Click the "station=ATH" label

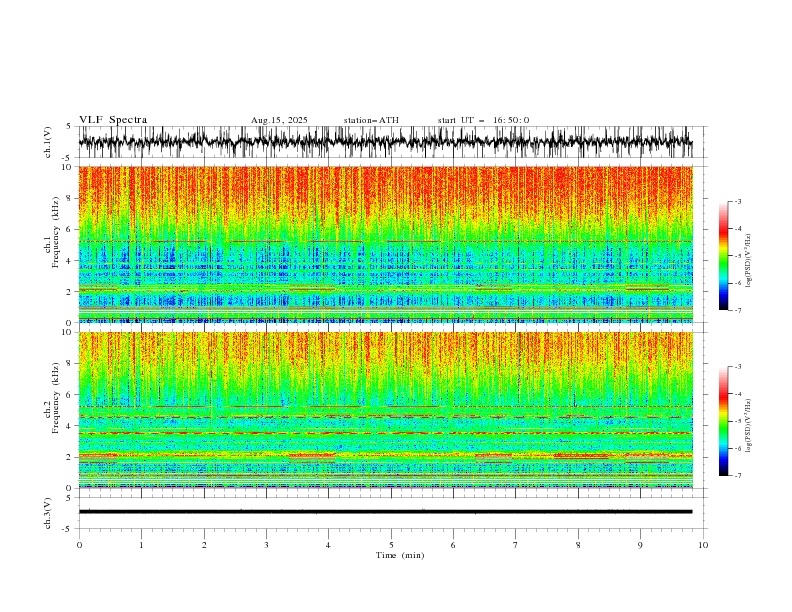(371, 120)
